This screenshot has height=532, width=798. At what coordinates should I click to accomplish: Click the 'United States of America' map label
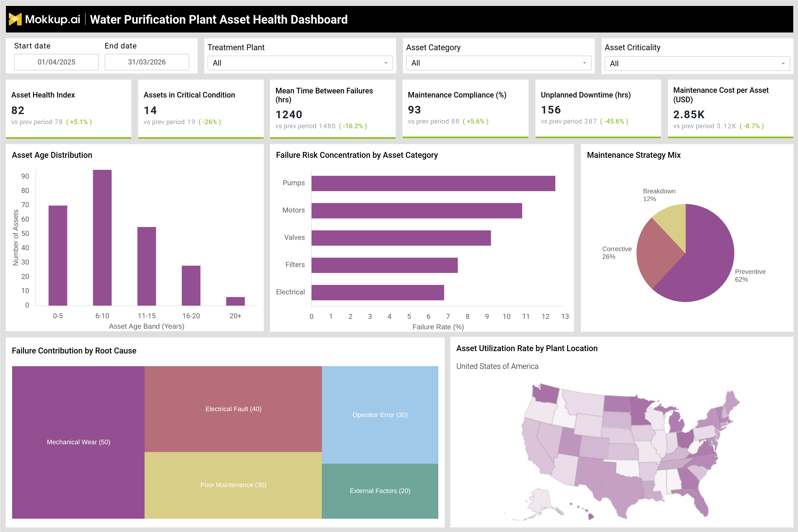pyautogui.click(x=497, y=366)
